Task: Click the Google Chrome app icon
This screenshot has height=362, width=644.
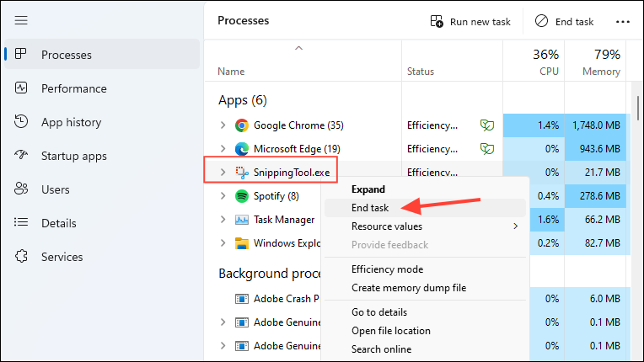Action: click(x=241, y=125)
